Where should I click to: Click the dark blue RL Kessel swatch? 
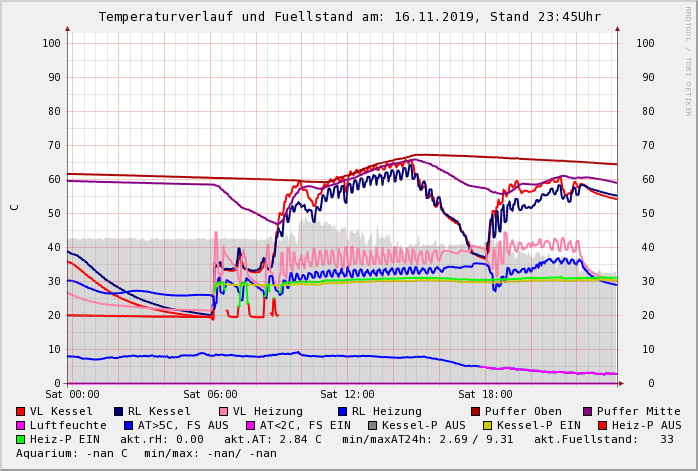(119, 411)
